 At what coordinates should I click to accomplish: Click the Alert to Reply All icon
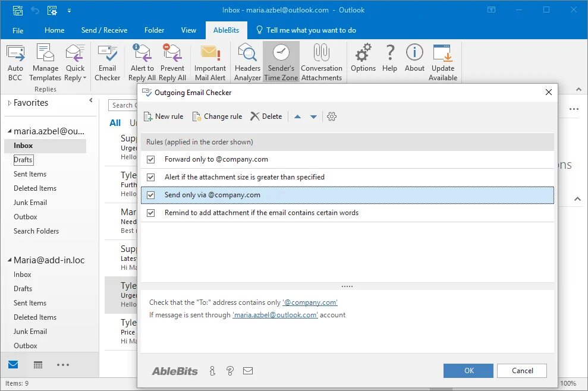(x=142, y=62)
